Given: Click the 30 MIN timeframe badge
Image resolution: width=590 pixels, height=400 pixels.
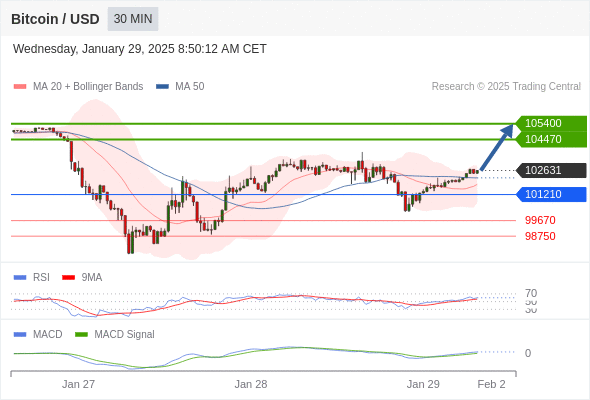Looking at the screenshot, I should [x=133, y=19].
